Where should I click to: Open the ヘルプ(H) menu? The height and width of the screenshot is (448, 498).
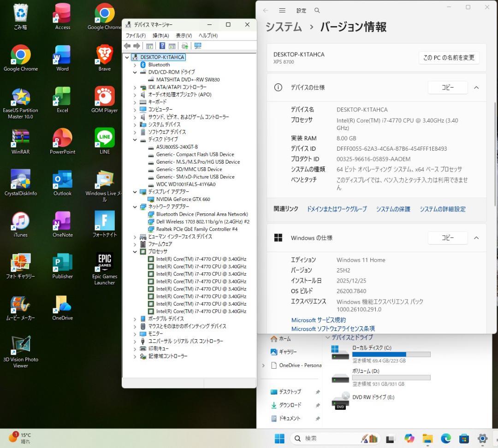tap(208, 35)
